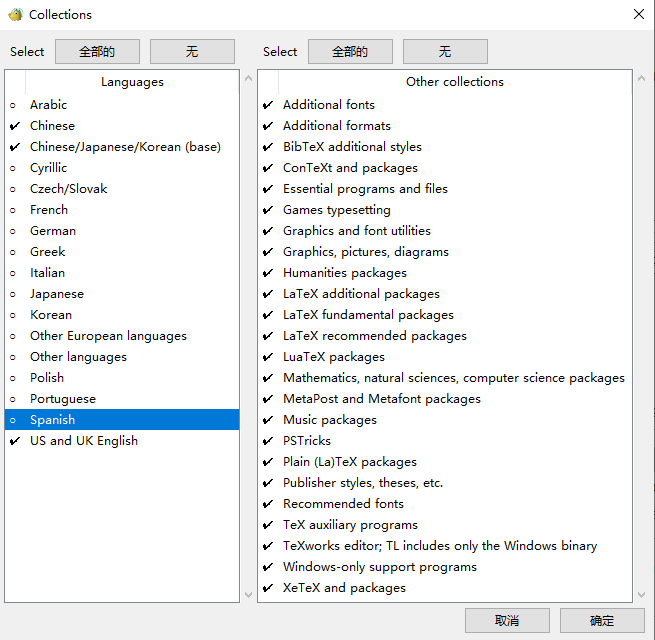The width and height of the screenshot is (655, 640).
Task: Click the Languages column header
Action: tap(132, 82)
